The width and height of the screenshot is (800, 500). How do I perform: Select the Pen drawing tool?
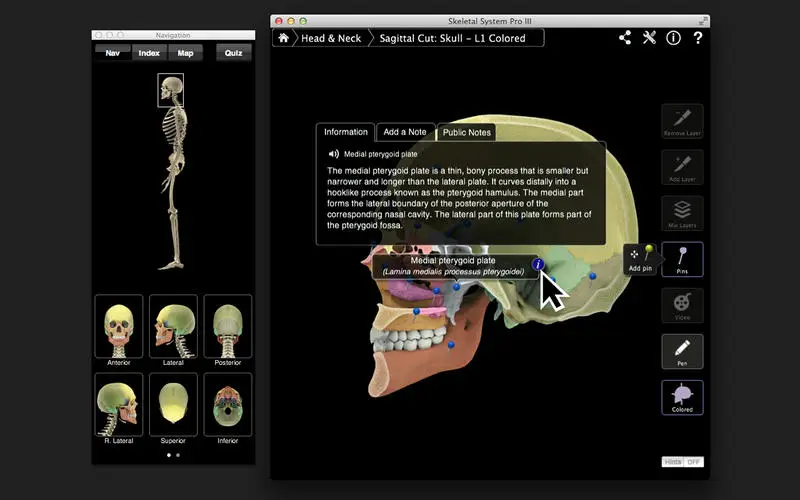point(682,352)
